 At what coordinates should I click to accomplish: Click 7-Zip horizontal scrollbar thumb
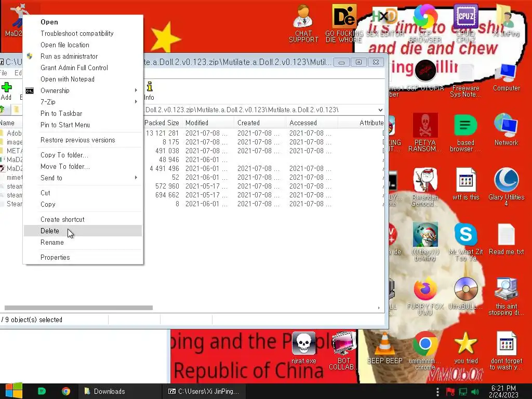tap(78, 308)
